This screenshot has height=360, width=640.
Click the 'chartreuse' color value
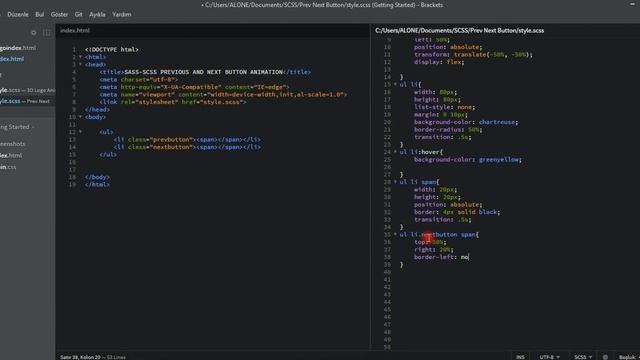click(498, 122)
